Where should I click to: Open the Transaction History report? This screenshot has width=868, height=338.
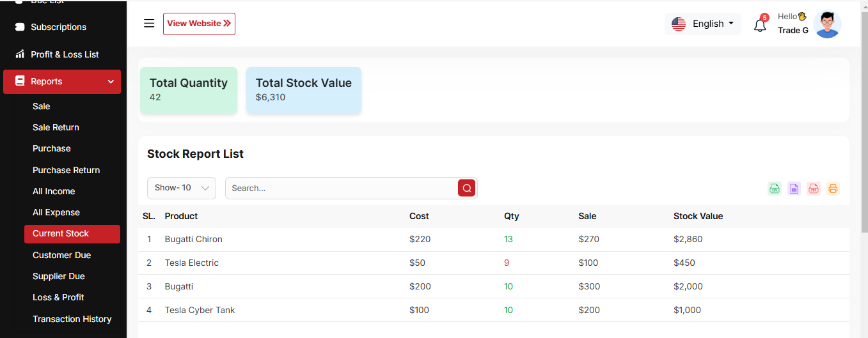click(x=72, y=319)
